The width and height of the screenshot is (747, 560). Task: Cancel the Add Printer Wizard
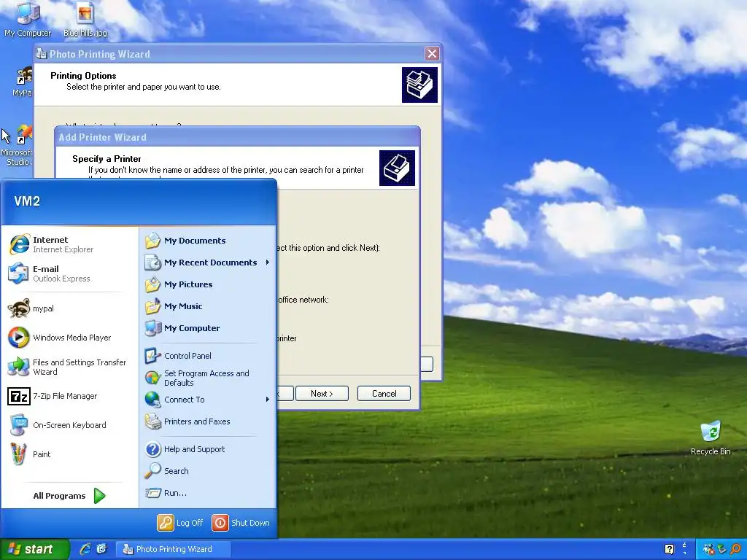(384, 393)
